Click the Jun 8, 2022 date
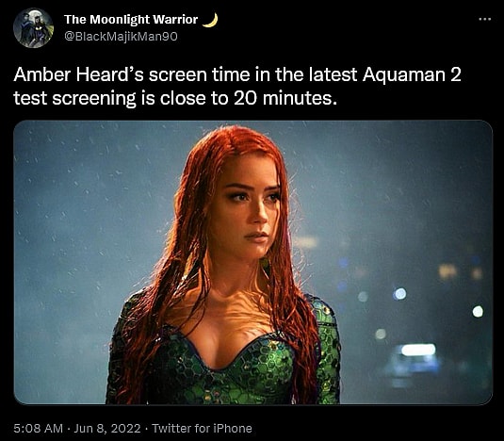 click(107, 428)
